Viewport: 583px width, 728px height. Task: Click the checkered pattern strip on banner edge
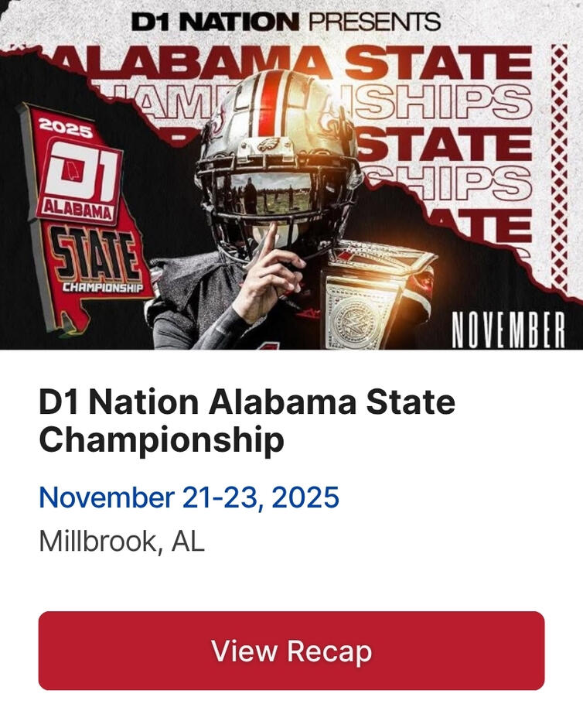[x=558, y=170]
